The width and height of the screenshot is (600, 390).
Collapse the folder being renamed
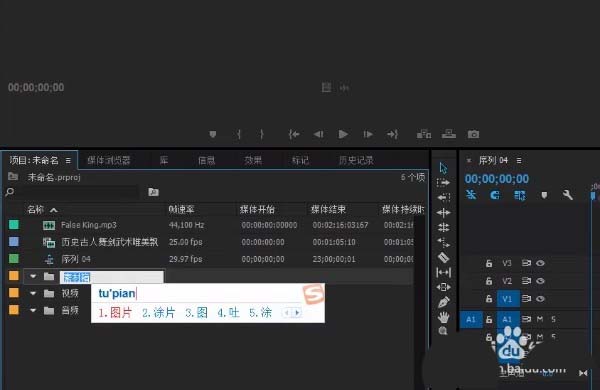(x=33, y=276)
